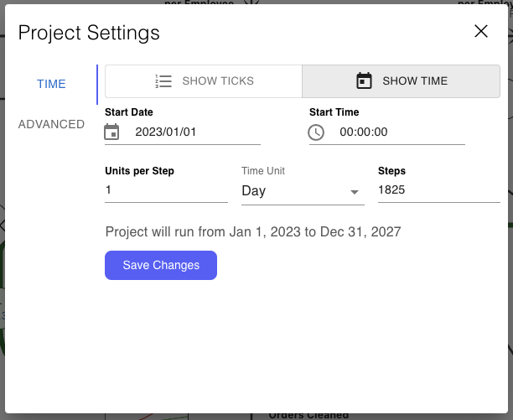Click the clock icon beside Start Time
This screenshot has height=420, width=513.
pyautogui.click(x=316, y=132)
